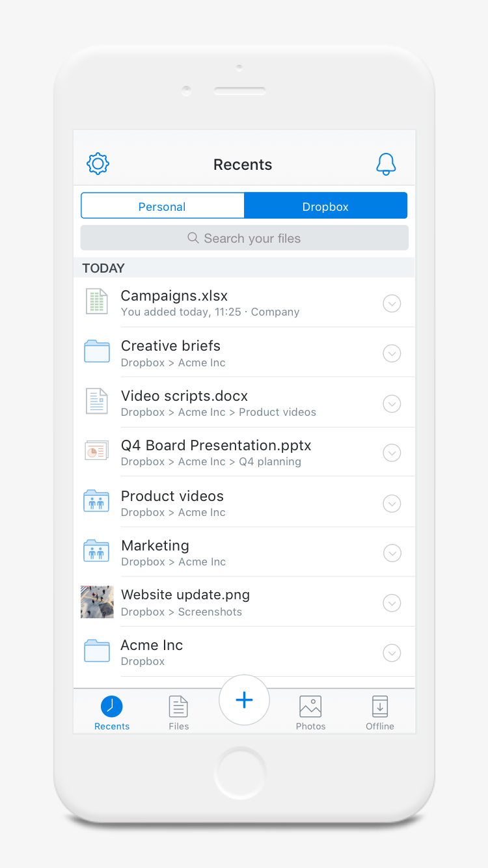Open notifications bell icon
Viewport: 488px width, 868px height.
[386, 164]
